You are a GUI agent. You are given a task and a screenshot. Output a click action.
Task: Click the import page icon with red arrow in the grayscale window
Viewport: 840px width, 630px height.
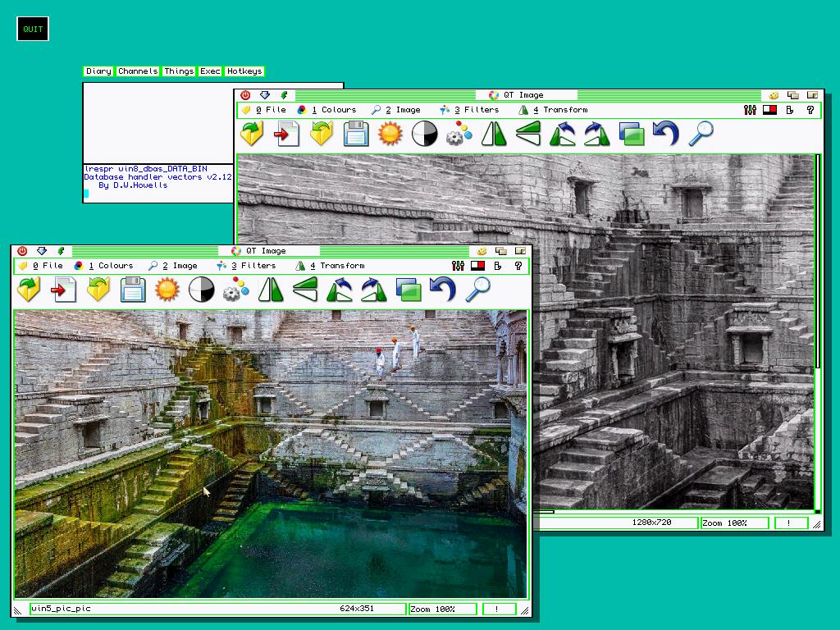286,134
